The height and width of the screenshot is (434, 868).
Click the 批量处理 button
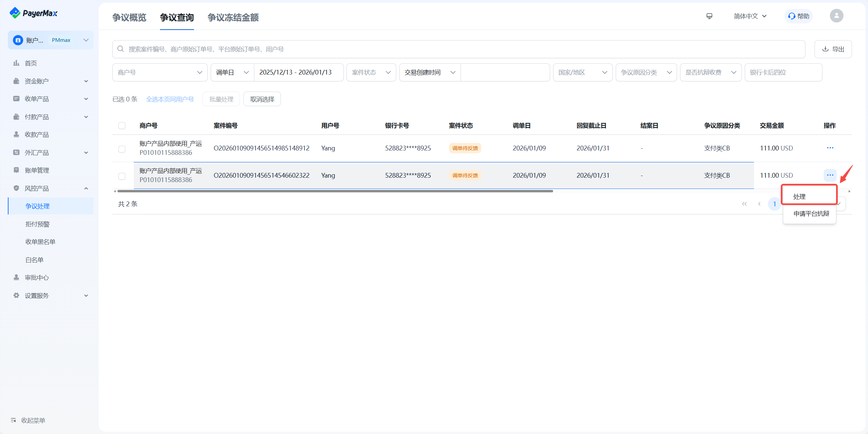221,99
